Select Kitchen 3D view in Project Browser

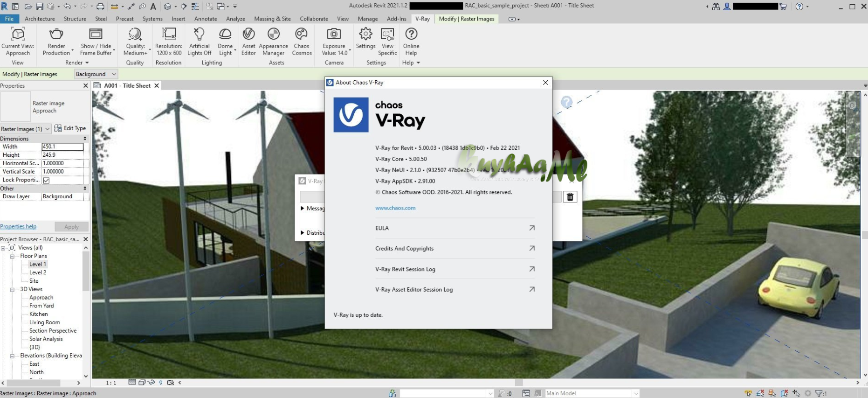39,314
